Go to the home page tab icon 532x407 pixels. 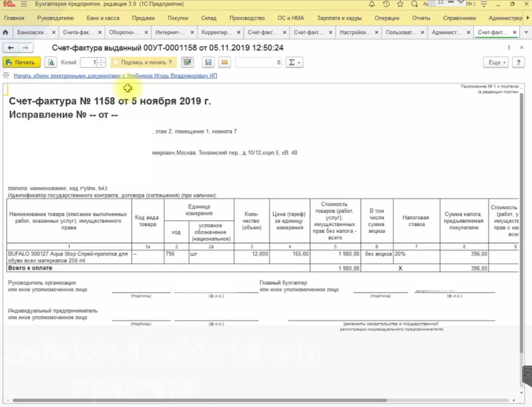point(5,32)
